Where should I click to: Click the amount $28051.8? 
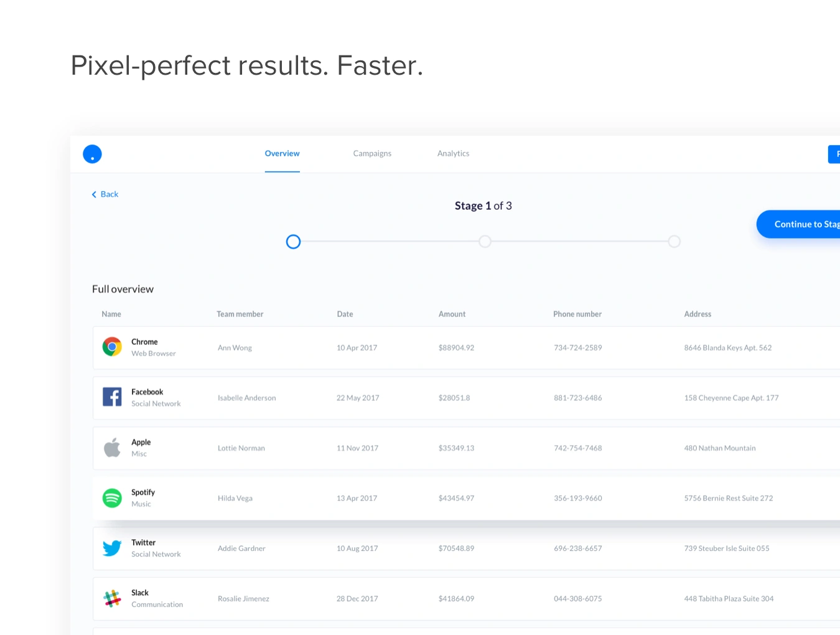pos(454,398)
